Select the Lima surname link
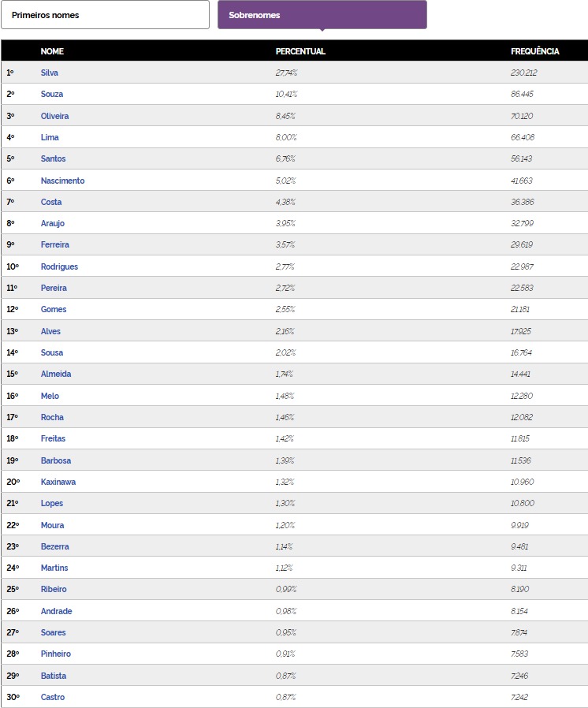This screenshot has height=708, width=588. tap(50, 137)
